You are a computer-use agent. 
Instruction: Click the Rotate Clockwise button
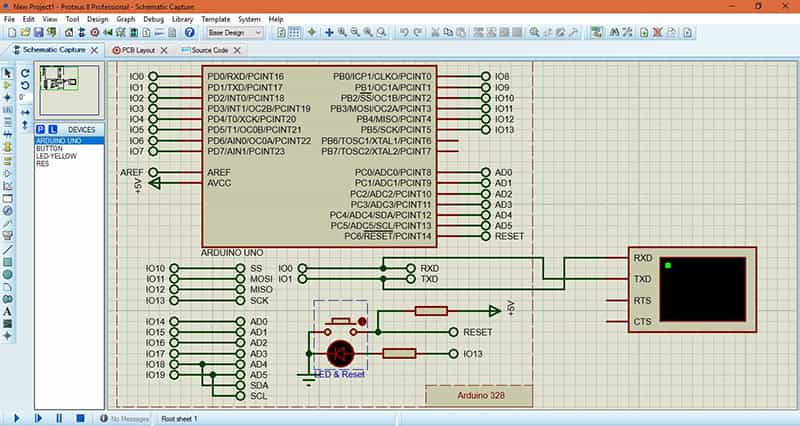25,73
